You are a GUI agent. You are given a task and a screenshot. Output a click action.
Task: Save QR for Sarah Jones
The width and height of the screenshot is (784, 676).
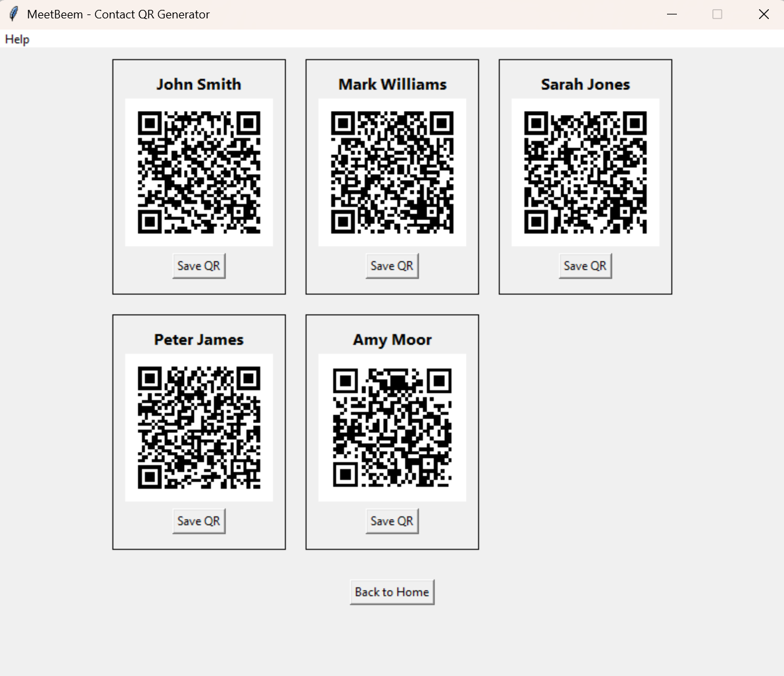click(x=585, y=266)
